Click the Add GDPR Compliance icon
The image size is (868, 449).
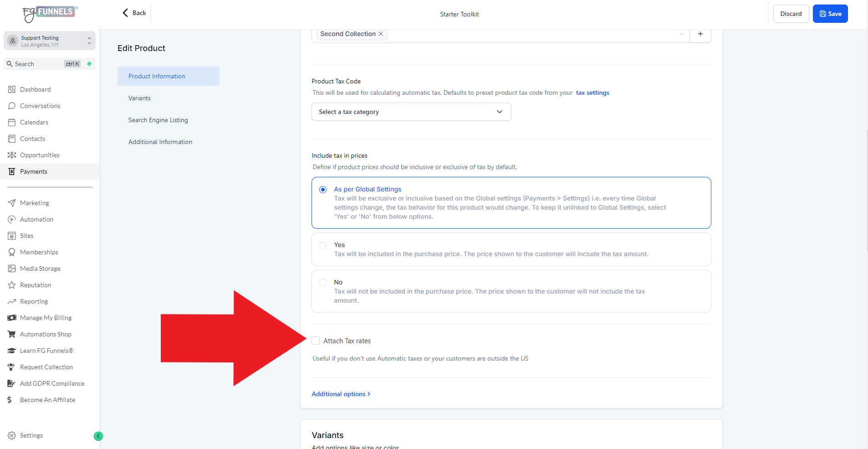tap(12, 383)
